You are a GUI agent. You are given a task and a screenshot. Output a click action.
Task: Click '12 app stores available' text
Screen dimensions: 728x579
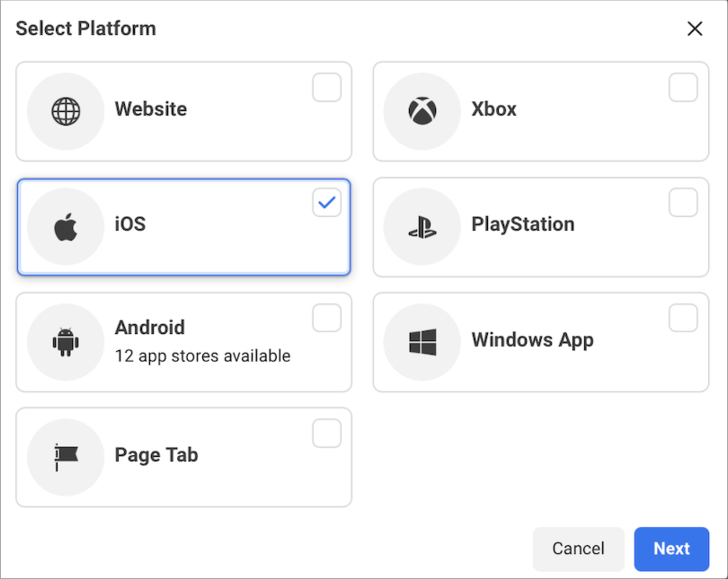click(203, 356)
